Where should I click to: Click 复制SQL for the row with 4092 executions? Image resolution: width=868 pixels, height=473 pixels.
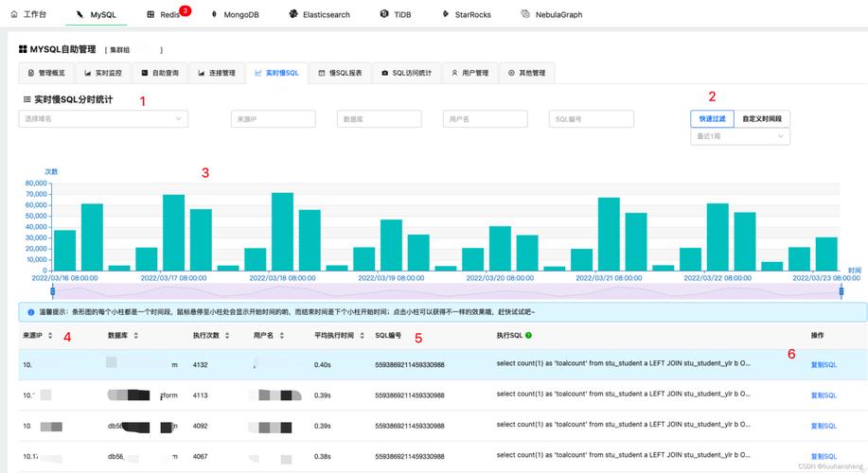824,426
